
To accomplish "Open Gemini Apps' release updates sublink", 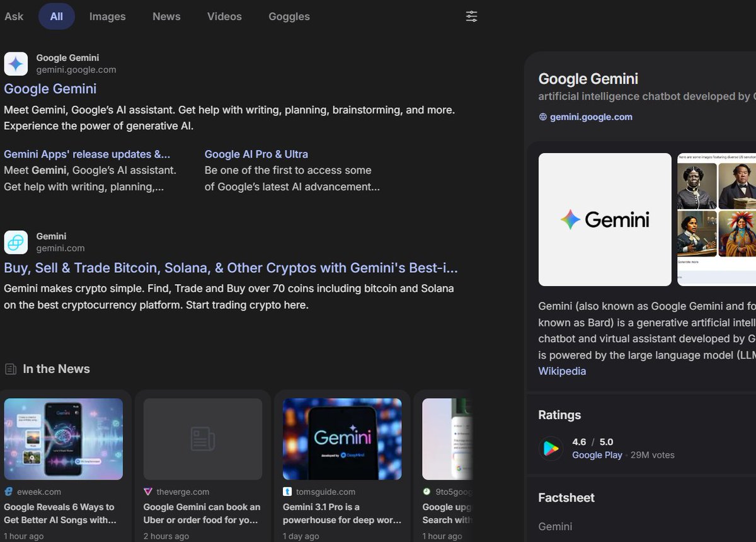I will (87, 154).
